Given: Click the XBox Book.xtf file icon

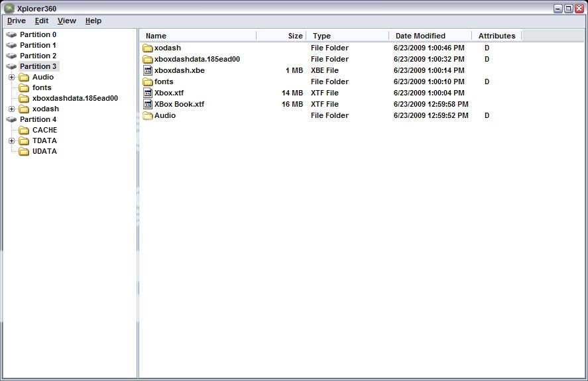Looking at the screenshot, I should tap(148, 104).
